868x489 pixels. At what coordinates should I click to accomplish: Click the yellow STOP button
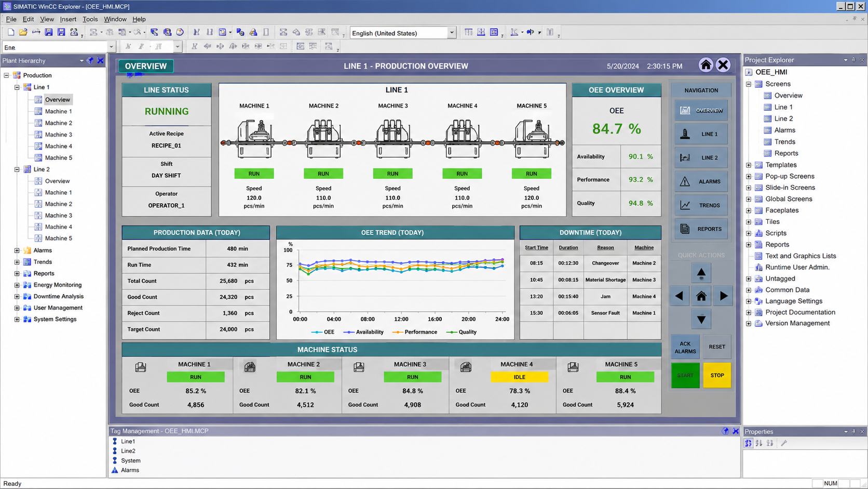click(717, 375)
